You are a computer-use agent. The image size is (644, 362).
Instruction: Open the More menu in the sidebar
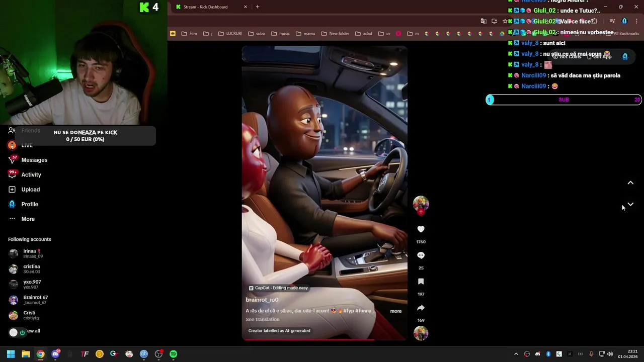(28, 219)
